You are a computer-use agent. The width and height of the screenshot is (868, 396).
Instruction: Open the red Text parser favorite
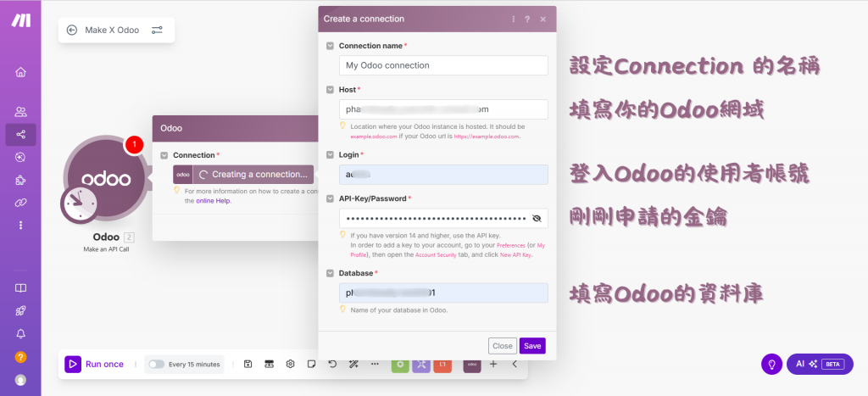point(442,365)
